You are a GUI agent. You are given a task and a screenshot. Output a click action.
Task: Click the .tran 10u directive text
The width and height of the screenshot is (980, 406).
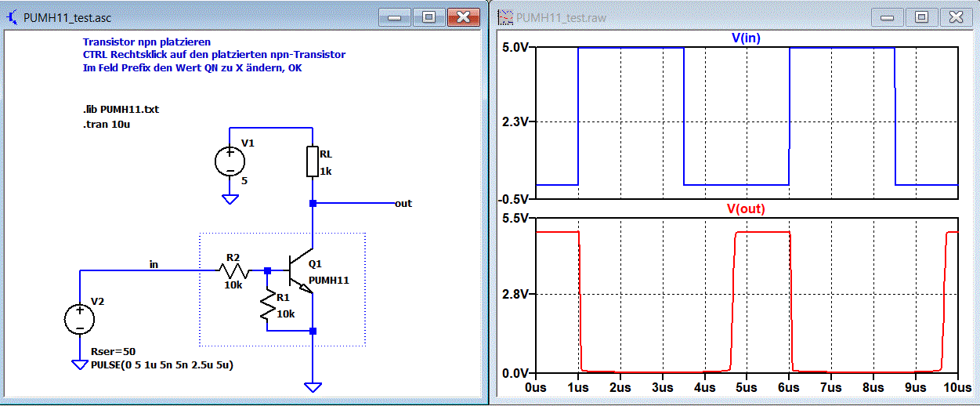click(x=107, y=124)
